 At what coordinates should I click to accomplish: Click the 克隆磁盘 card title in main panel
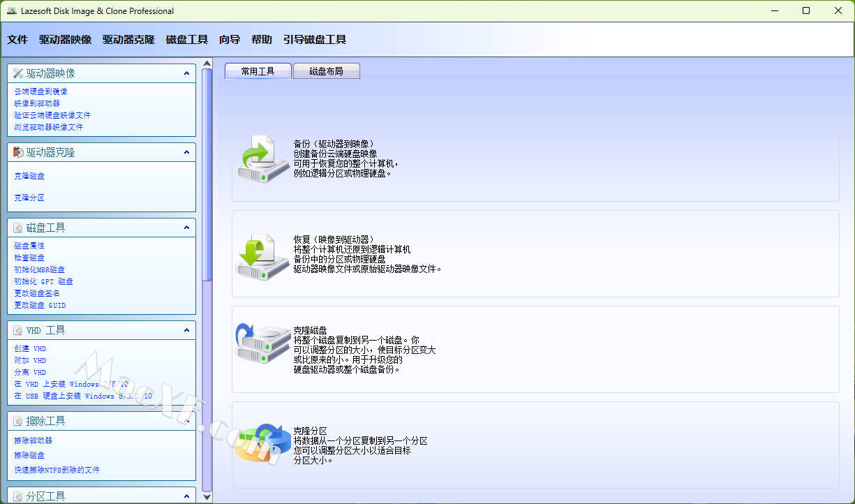pos(311,330)
